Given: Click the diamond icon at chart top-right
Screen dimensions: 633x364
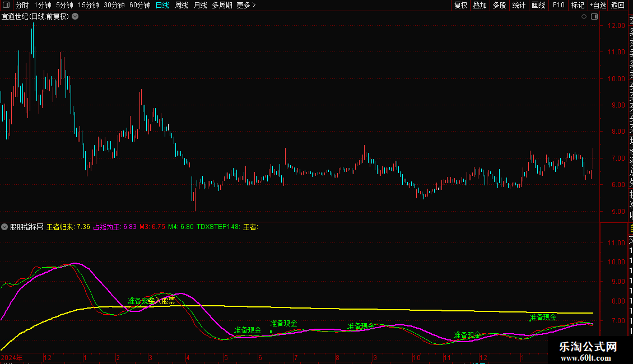Looking at the screenshot, I should [x=584, y=16].
